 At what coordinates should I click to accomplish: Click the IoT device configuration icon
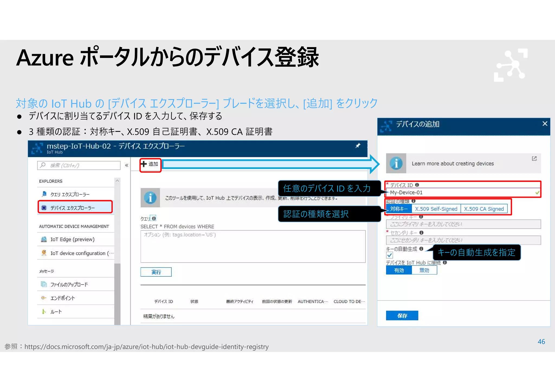[44, 253]
